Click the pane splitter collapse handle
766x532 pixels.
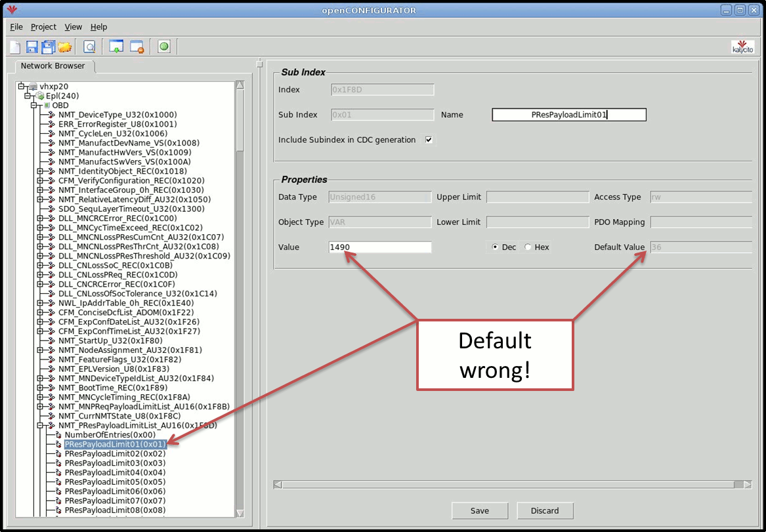(x=260, y=64)
